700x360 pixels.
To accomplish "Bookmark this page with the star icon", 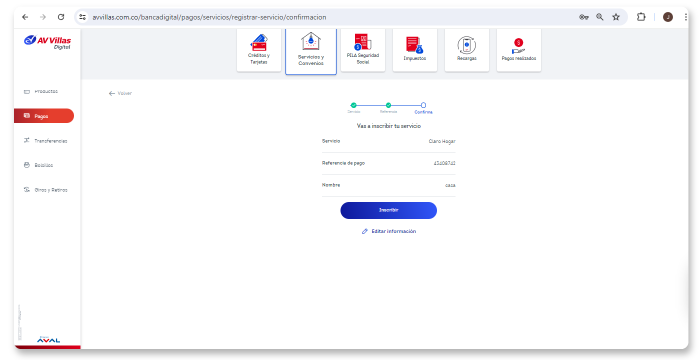I will click(x=616, y=17).
